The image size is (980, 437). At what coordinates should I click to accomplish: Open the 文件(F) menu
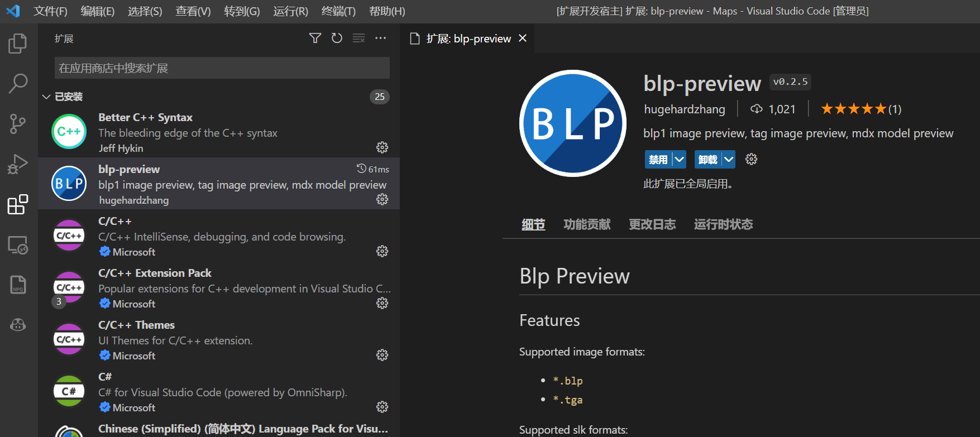point(50,11)
